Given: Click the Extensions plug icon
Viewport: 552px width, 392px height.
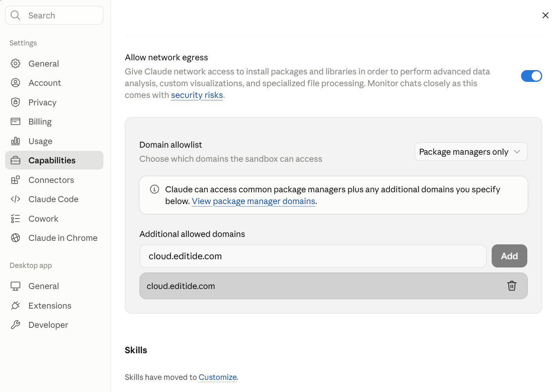Looking at the screenshot, I should (15, 305).
